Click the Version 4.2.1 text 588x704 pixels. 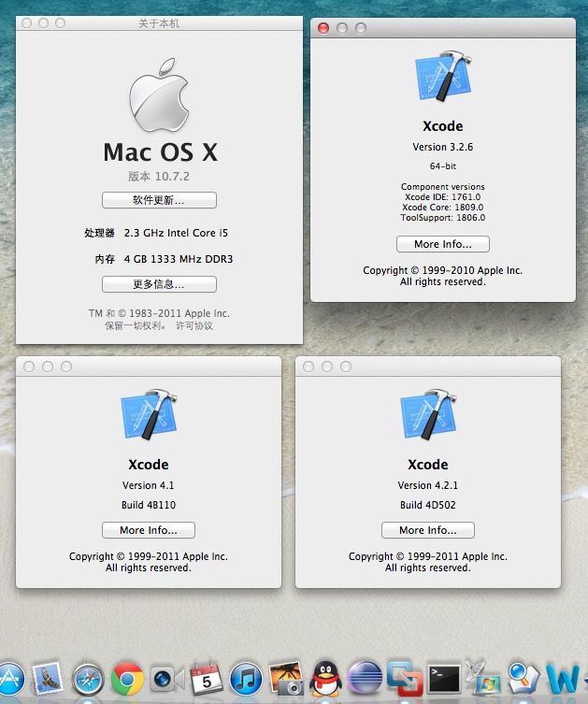pyautogui.click(x=428, y=485)
